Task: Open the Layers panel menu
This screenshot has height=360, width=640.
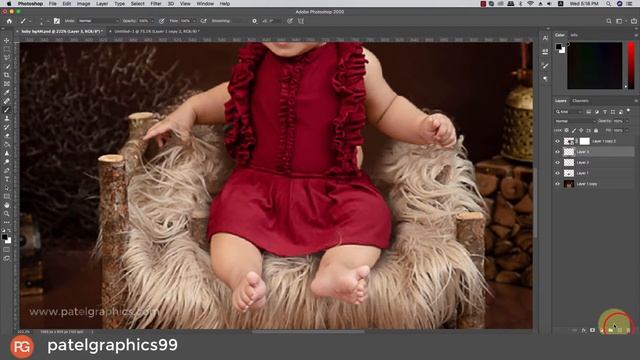Action: (x=636, y=101)
